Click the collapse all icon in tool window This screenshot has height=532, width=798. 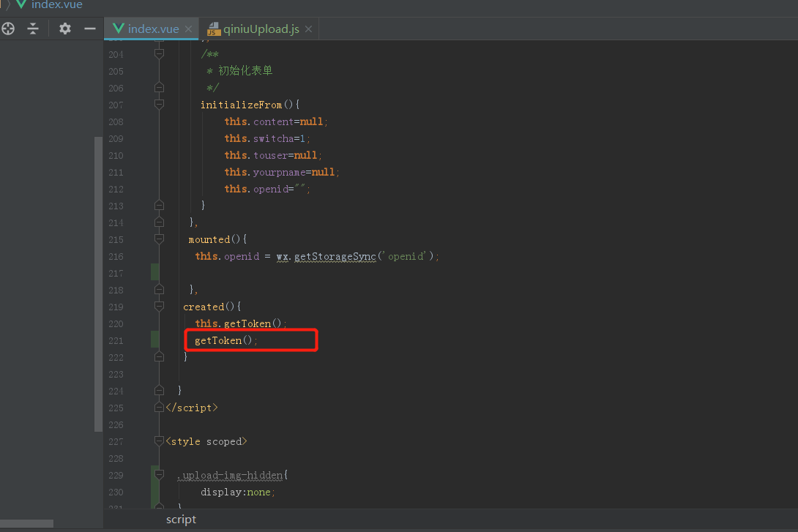coord(33,29)
